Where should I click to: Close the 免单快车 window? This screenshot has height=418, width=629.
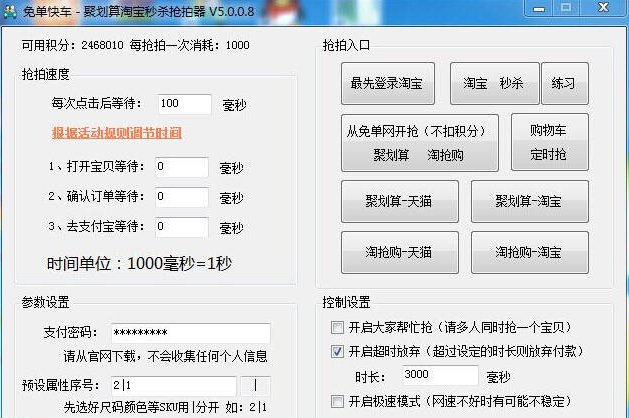(x=603, y=8)
